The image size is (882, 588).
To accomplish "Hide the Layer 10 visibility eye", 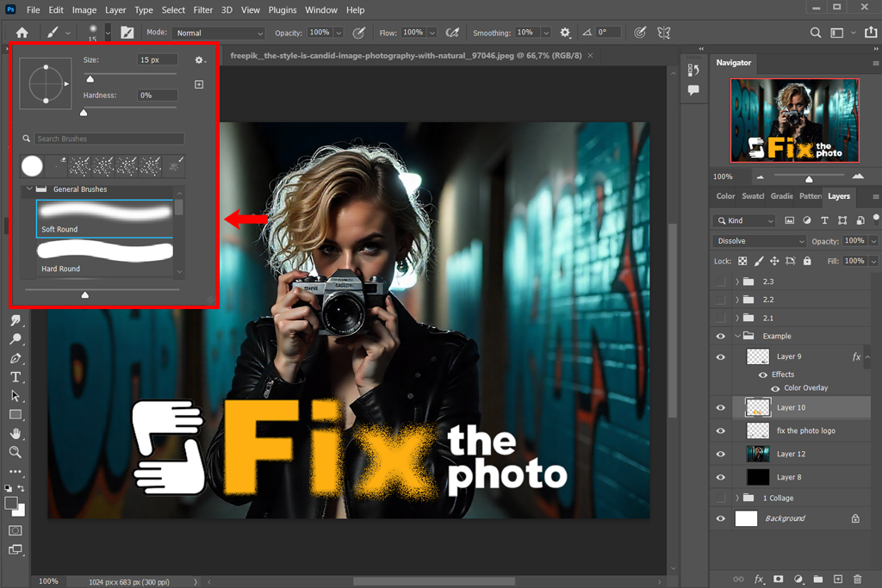I will click(x=721, y=407).
